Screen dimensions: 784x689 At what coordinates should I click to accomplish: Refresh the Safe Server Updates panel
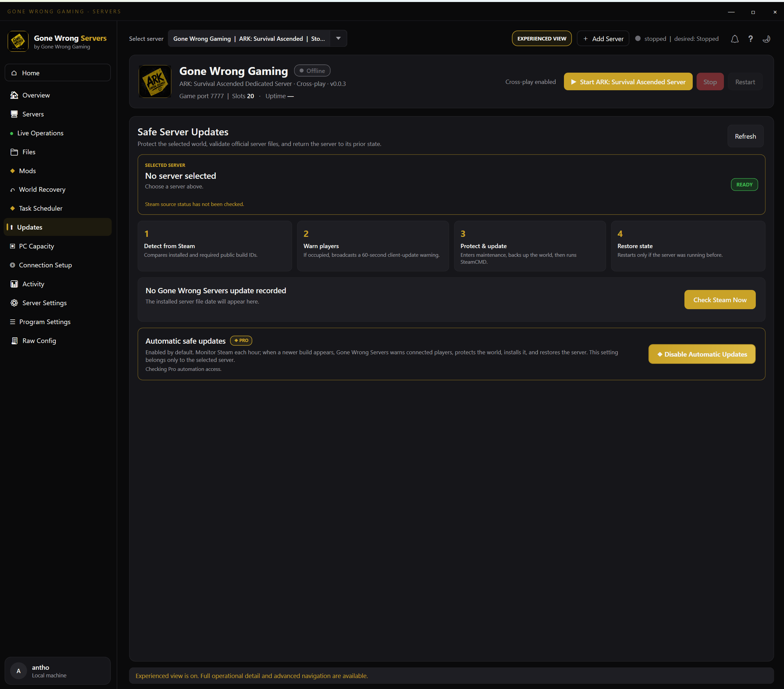point(745,136)
